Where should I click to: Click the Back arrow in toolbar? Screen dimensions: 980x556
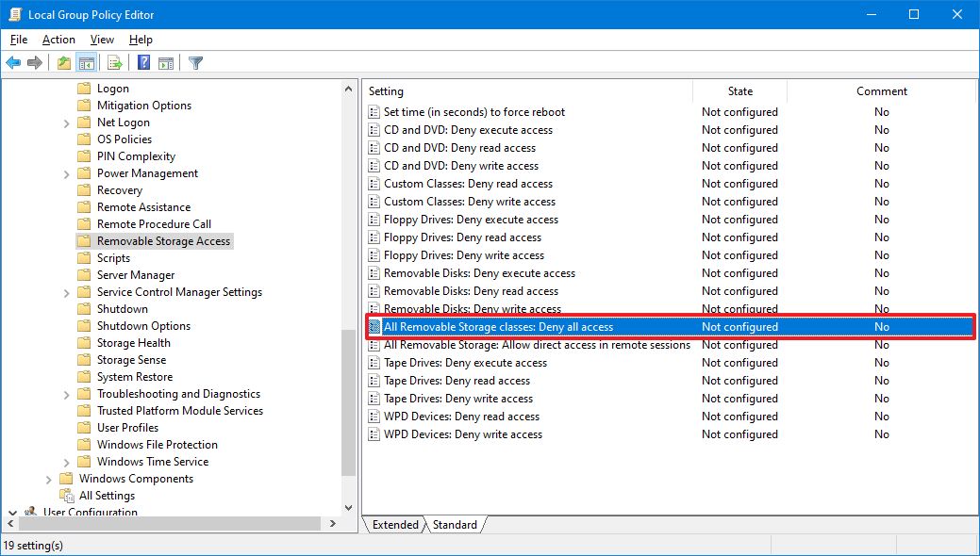(13, 63)
